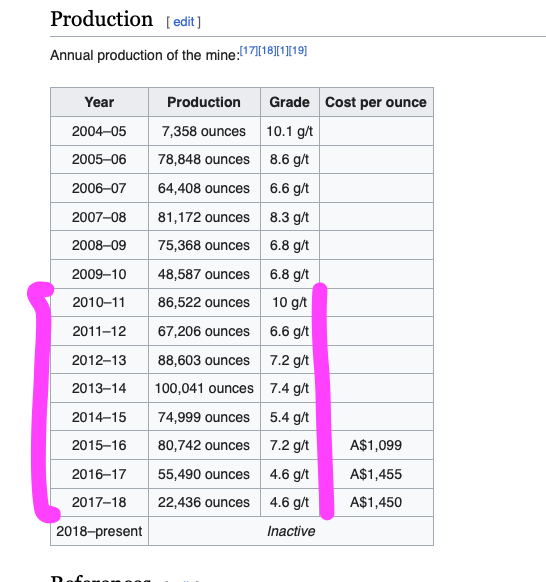Open citation reference [1]

[282, 50]
